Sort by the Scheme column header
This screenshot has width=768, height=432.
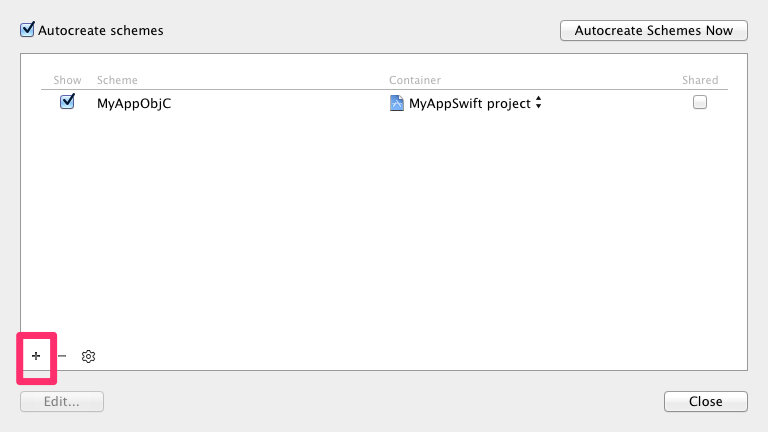click(117, 80)
